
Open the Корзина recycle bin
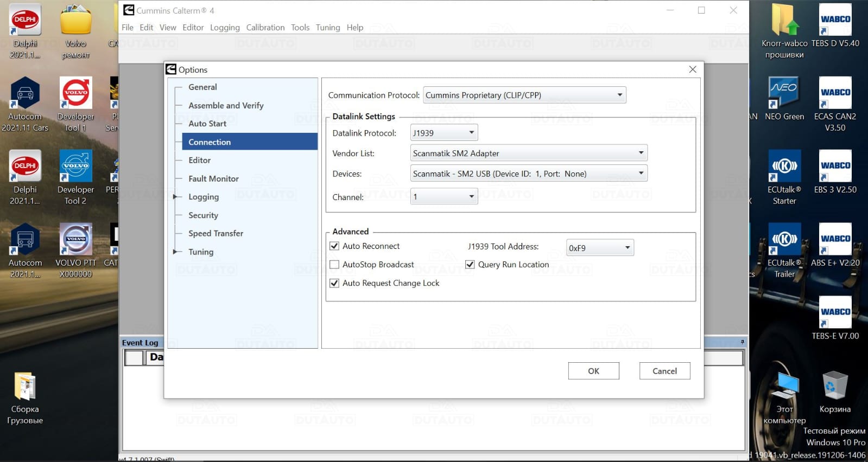(x=834, y=386)
